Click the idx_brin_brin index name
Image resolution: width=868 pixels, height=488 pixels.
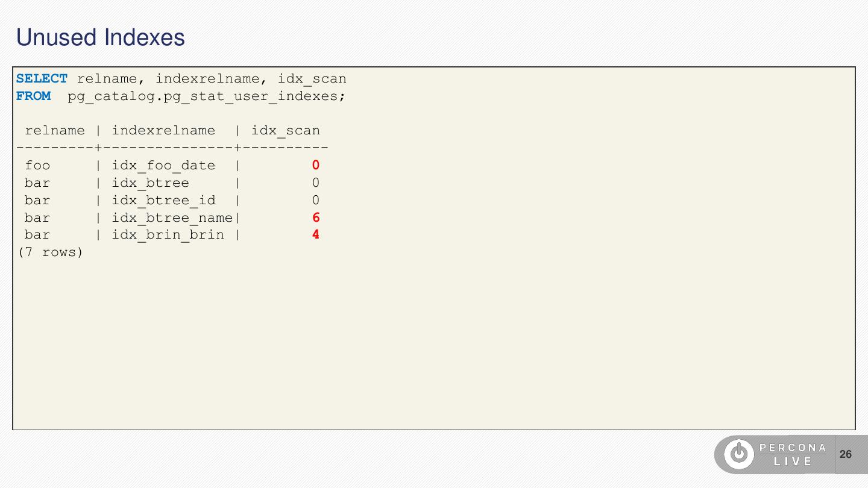click(x=168, y=235)
